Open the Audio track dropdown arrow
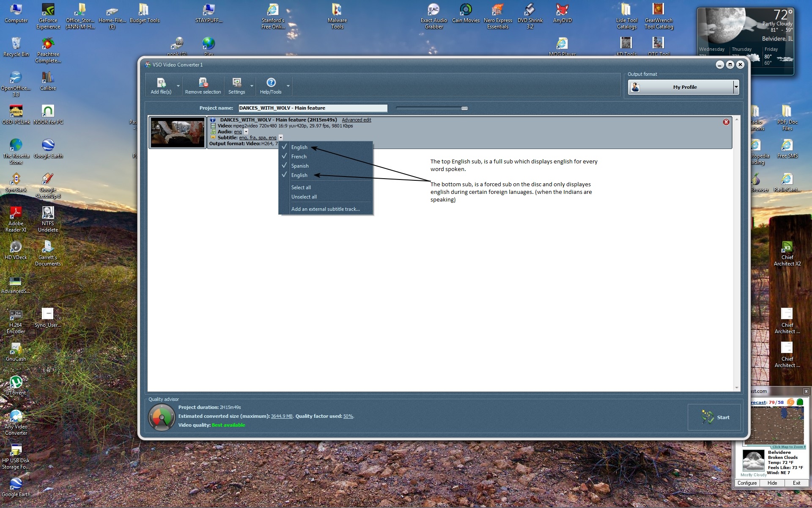812x508 pixels. [246, 132]
